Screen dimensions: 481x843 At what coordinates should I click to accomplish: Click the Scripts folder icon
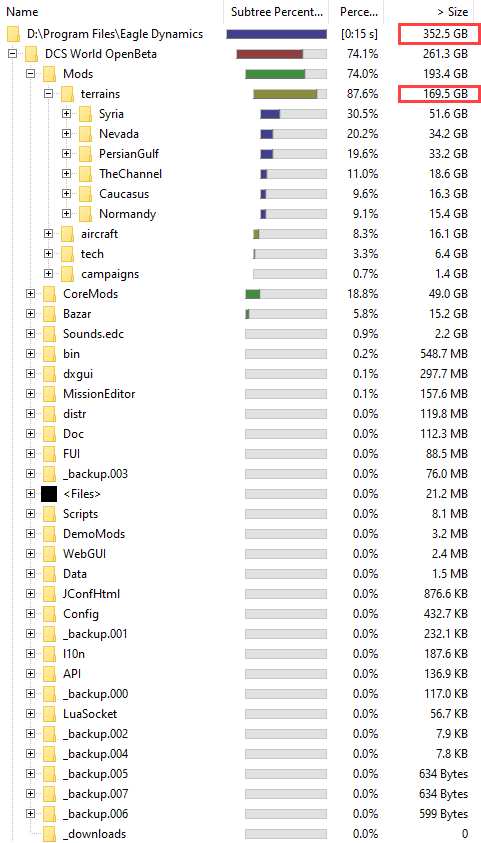[49, 513]
